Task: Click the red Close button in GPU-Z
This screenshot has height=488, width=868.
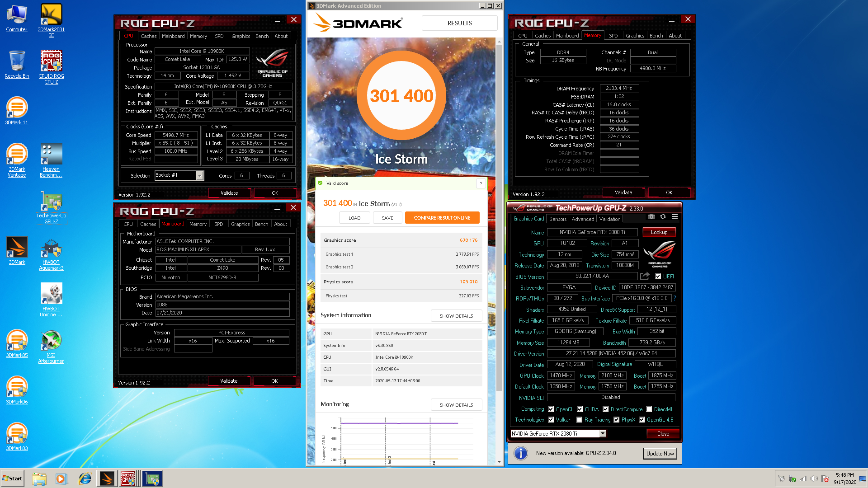Action: click(663, 434)
